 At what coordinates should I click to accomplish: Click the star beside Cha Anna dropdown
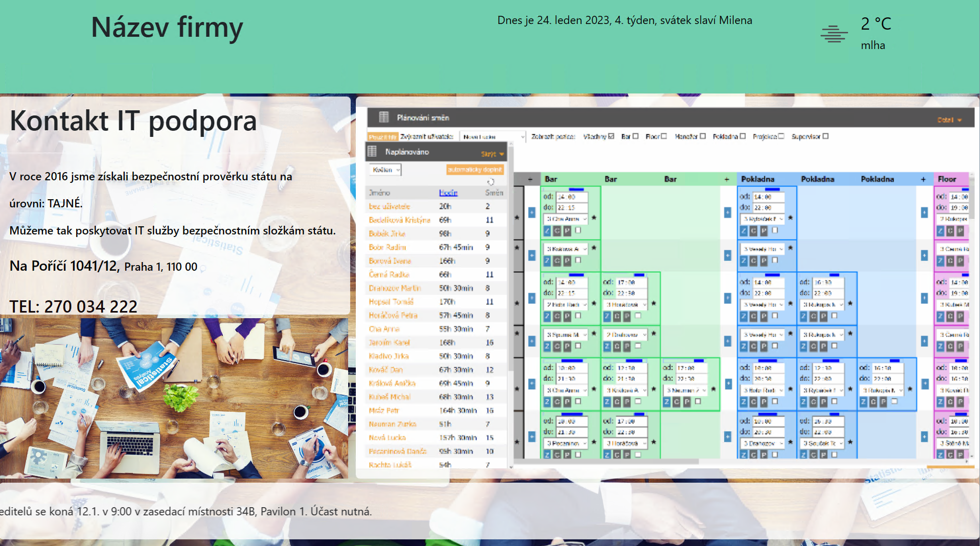tap(594, 218)
